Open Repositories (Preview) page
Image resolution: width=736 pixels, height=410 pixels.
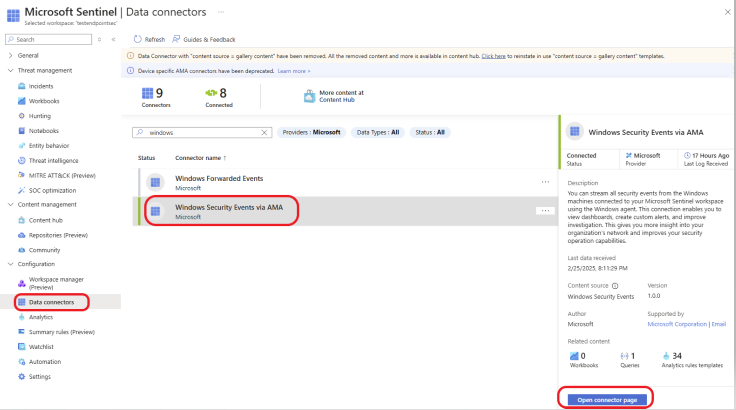coord(58,235)
